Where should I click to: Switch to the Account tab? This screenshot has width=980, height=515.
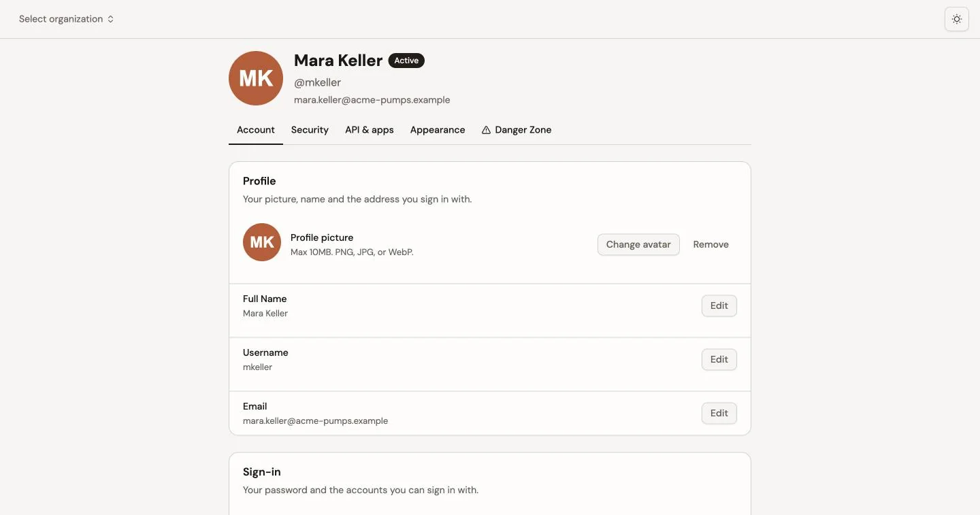tap(256, 130)
